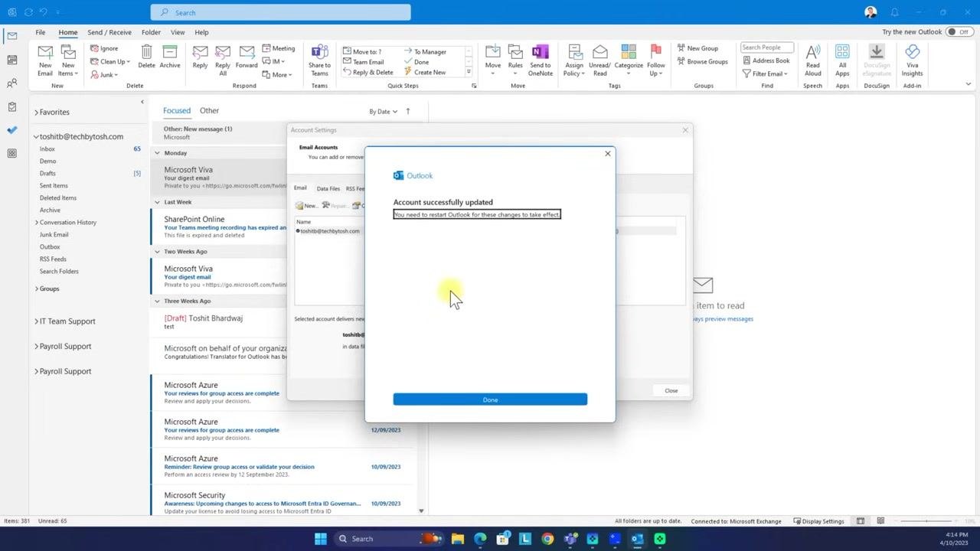Screen dimensions: 980x551
Task: Click the Read Aloud speech icon
Action: [813, 60]
